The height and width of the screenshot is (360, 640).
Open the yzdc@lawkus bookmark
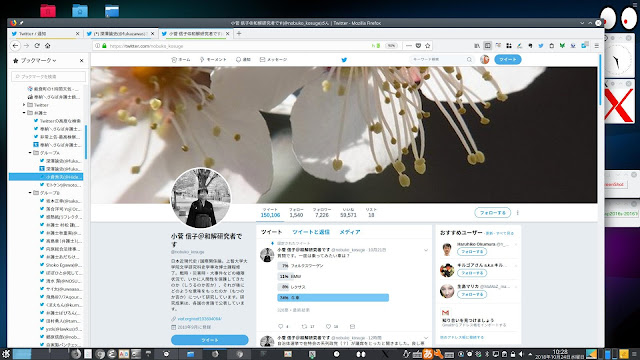60,329
